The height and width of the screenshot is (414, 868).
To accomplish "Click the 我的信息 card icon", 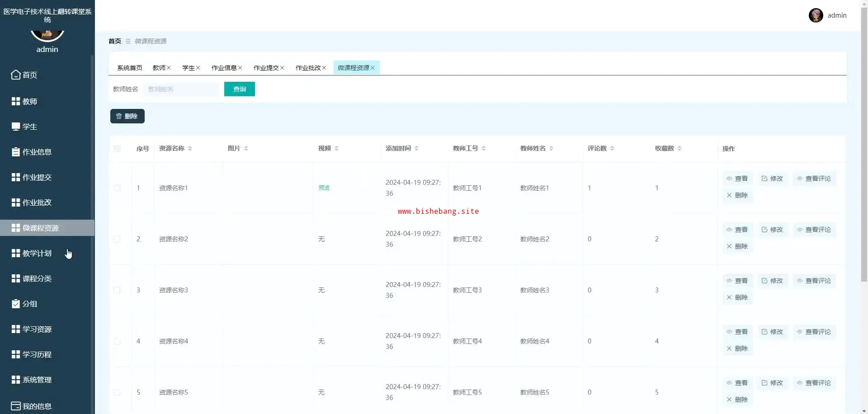I will pos(16,406).
